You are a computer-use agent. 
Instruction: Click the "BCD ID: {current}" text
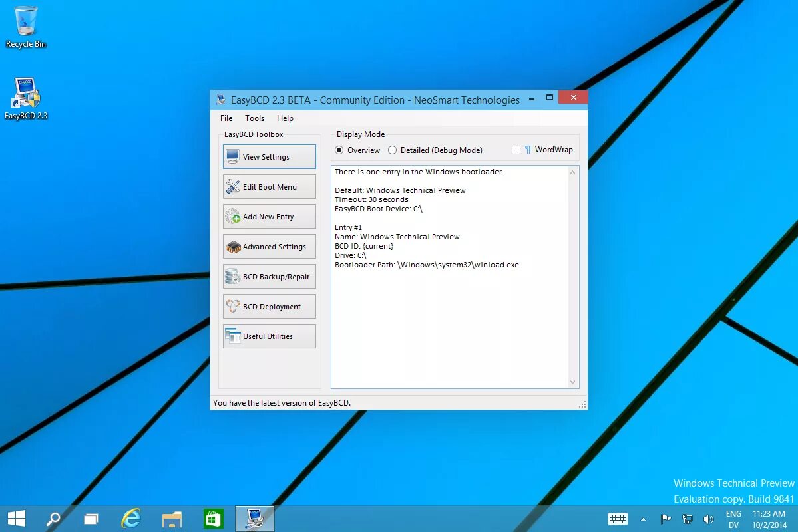(364, 246)
